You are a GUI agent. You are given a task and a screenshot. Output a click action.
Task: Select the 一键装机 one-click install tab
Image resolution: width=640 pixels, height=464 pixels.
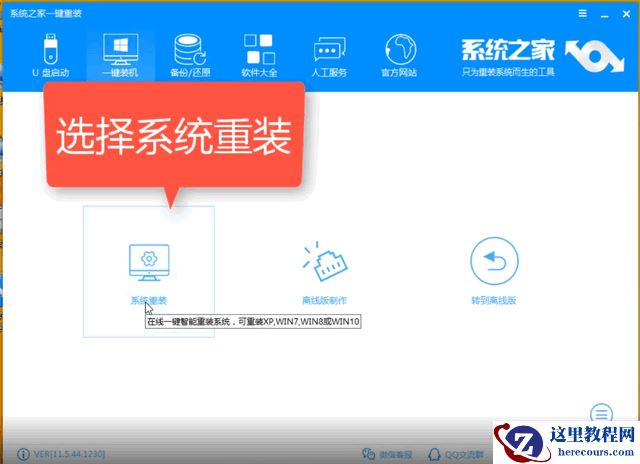[x=120, y=56]
